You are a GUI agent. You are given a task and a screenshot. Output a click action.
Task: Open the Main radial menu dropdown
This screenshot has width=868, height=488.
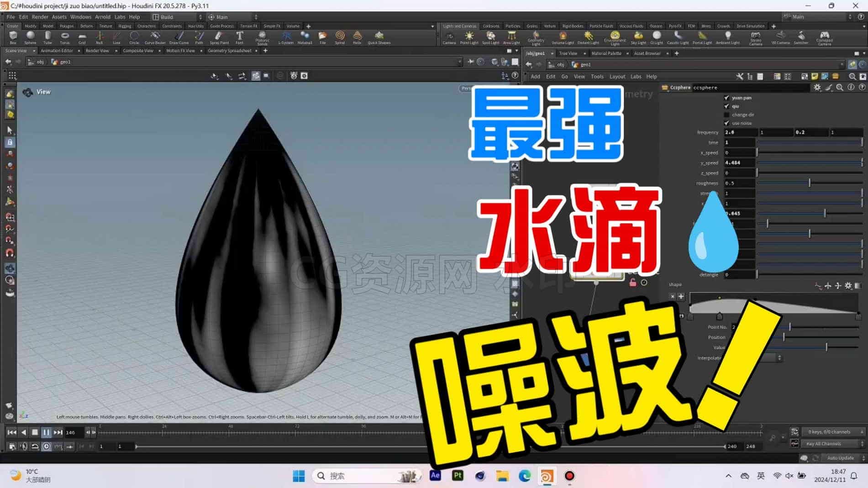pos(233,17)
